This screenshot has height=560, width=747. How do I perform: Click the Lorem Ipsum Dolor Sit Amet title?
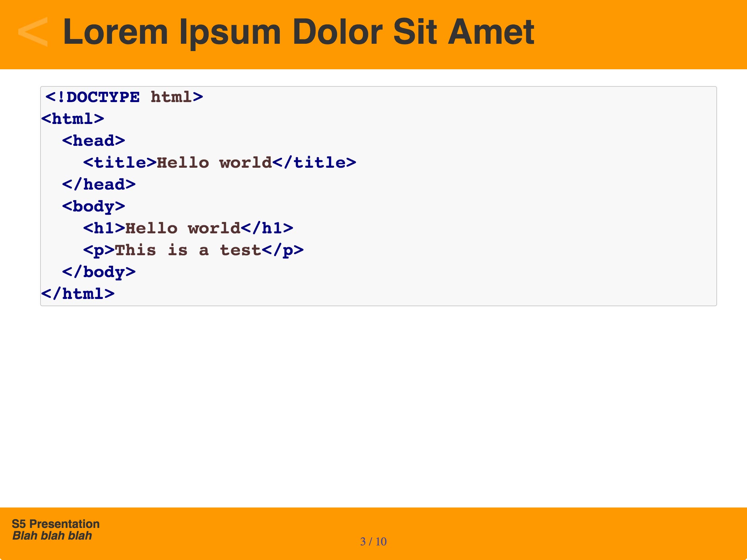point(298,32)
